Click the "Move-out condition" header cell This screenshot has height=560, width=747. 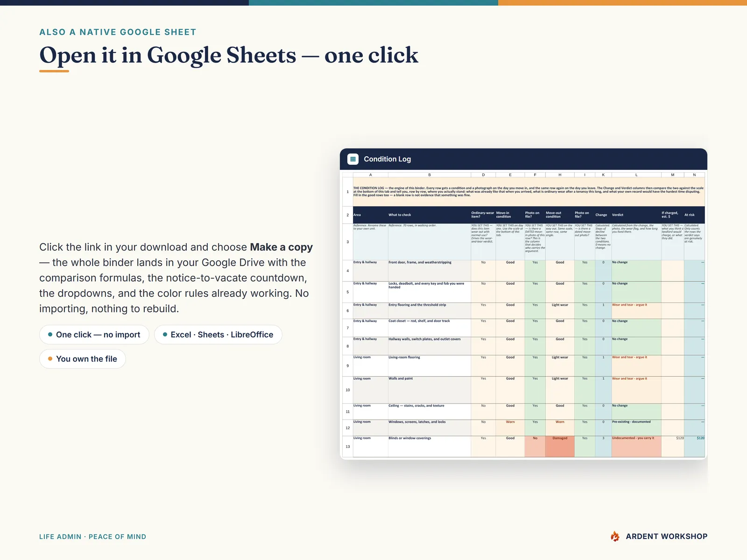pyautogui.click(x=560, y=215)
